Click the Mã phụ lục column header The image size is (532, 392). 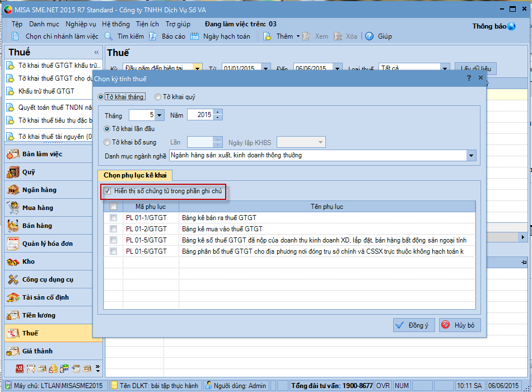coord(151,206)
